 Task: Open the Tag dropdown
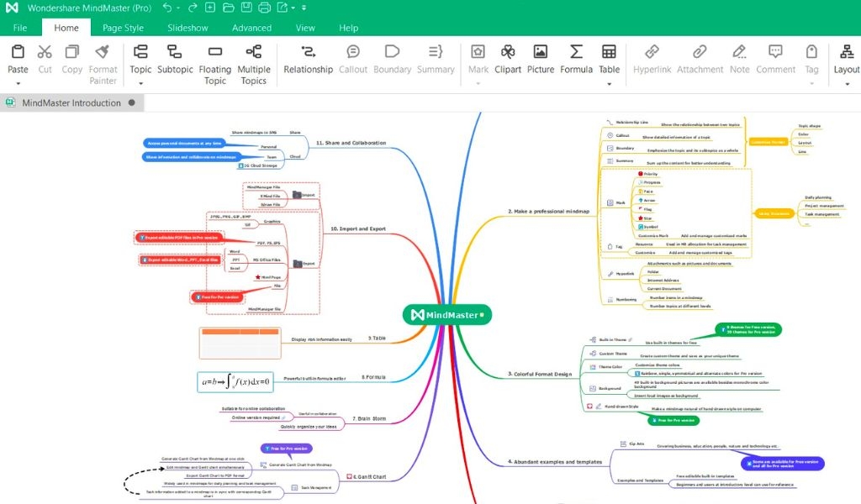click(x=811, y=83)
